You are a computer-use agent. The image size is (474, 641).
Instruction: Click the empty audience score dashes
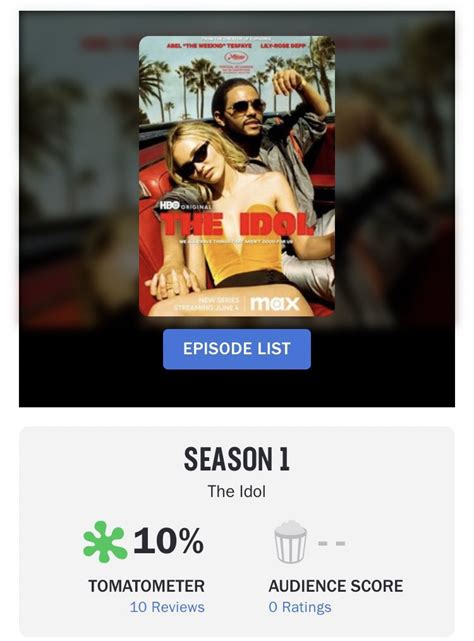332,543
